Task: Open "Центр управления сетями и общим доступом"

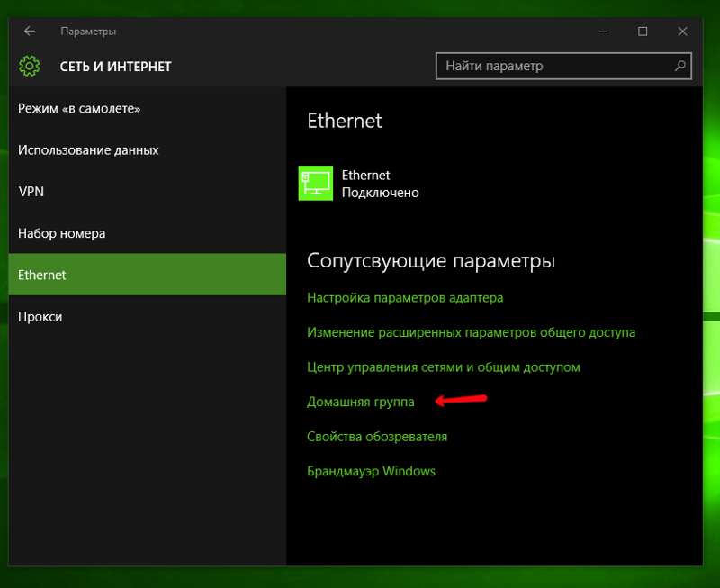Action: click(443, 367)
